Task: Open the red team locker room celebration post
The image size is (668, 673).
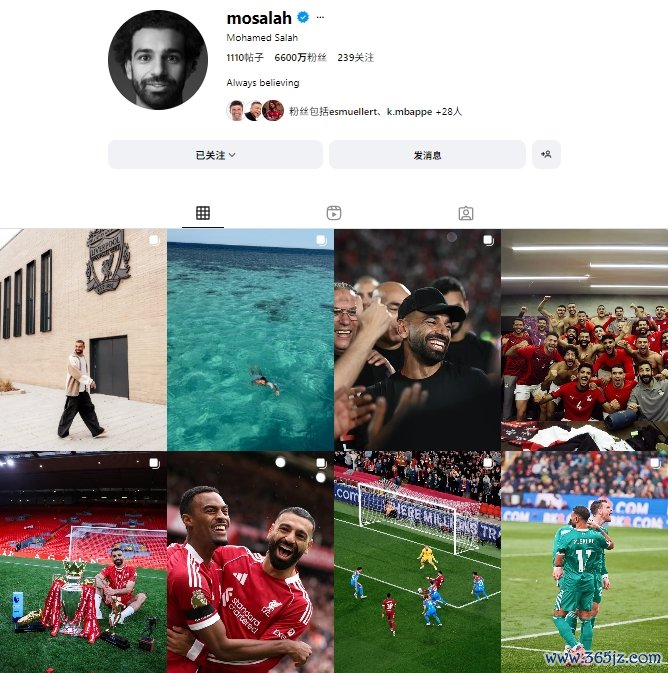Action: 584,340
